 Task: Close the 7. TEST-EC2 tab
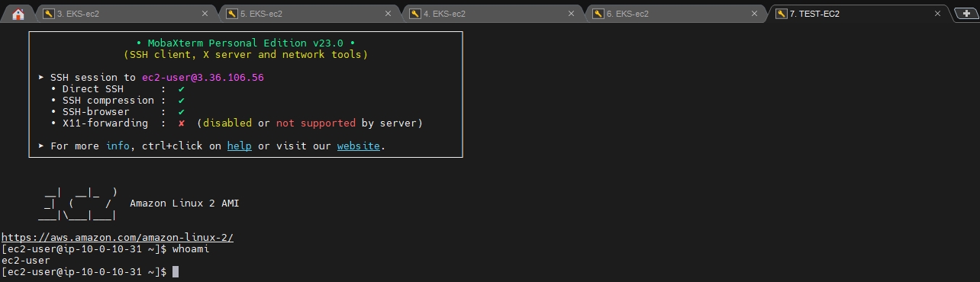(x=937, y=14)
